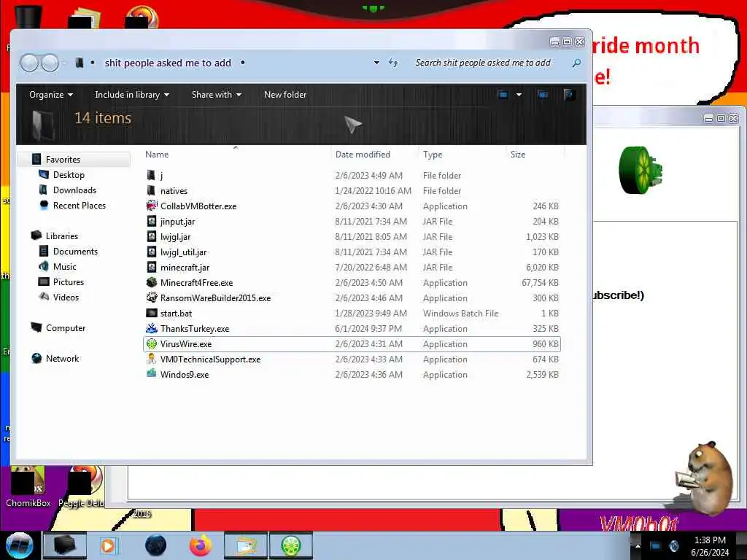Click the refresh arrows icon in address bar

click(393, 63)
